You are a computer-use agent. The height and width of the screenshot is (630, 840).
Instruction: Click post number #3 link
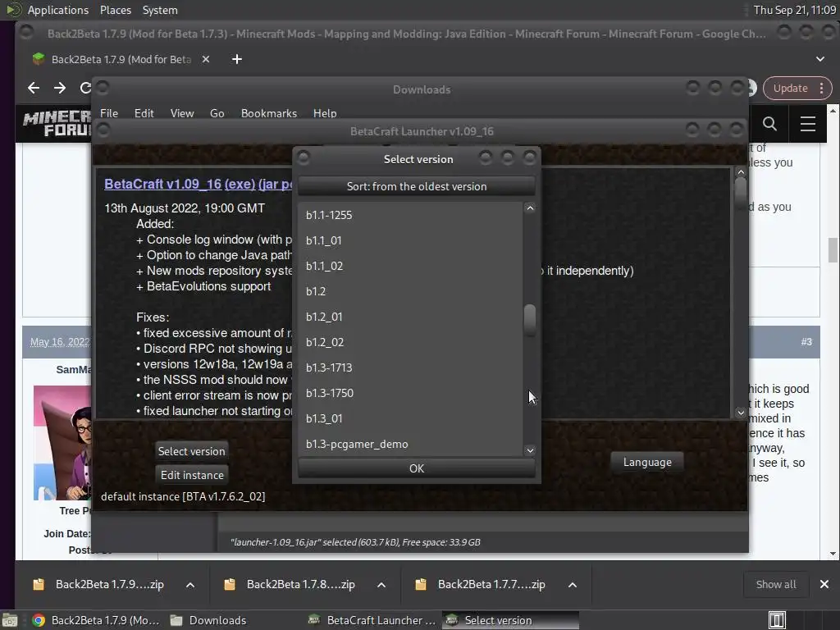click(x=806, y=342)
